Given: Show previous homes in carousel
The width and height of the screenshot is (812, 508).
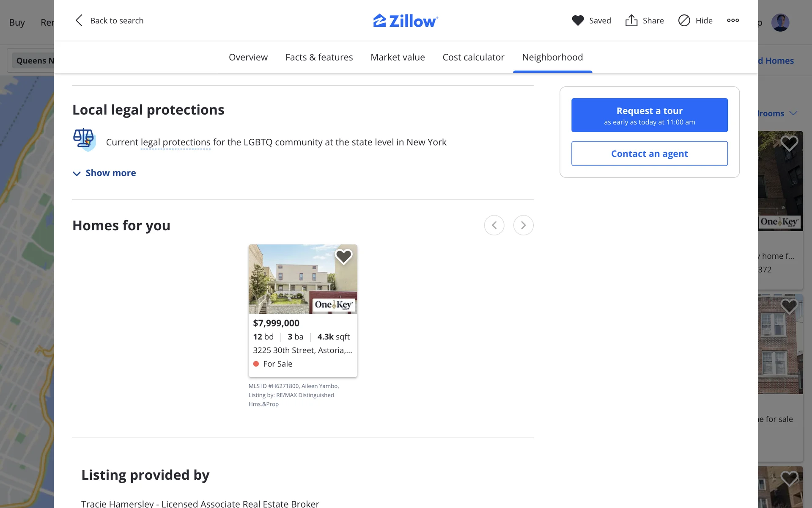Looking at the screenshot, I should point(494,225).
